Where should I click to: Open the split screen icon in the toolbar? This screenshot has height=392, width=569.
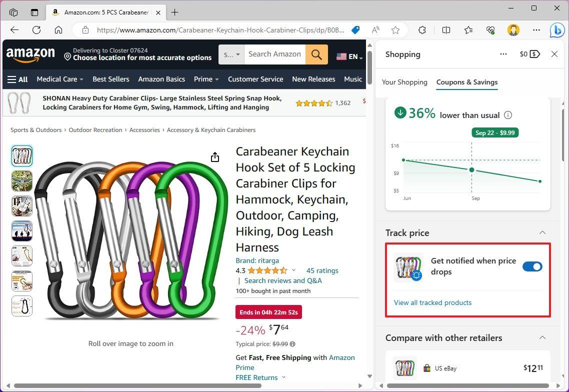click(x=445, y=30)
